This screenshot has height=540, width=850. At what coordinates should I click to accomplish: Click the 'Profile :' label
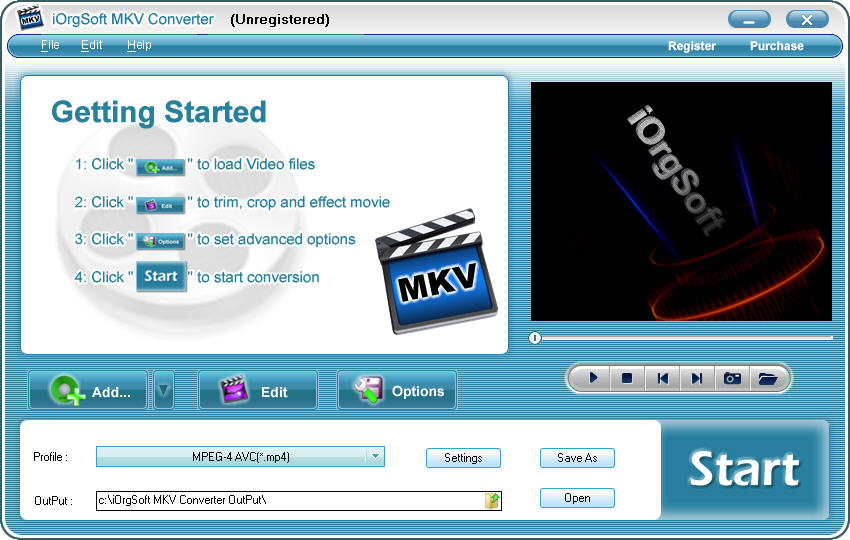click(50, 457)
